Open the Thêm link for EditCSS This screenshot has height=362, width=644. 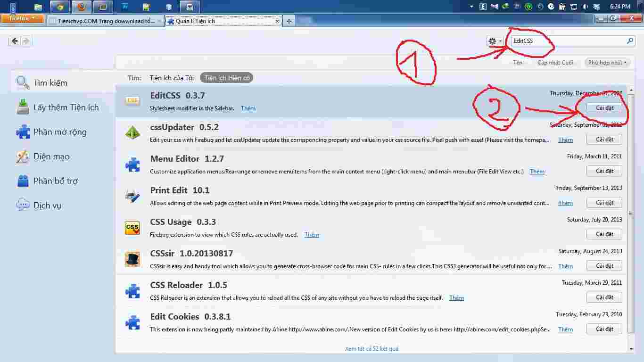(248, 108)
